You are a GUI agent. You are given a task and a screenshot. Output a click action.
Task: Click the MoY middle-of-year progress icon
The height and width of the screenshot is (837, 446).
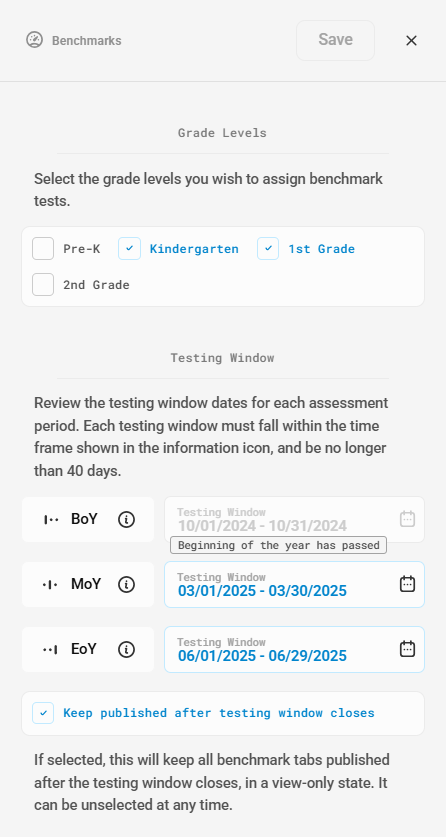tap(51, 585)
